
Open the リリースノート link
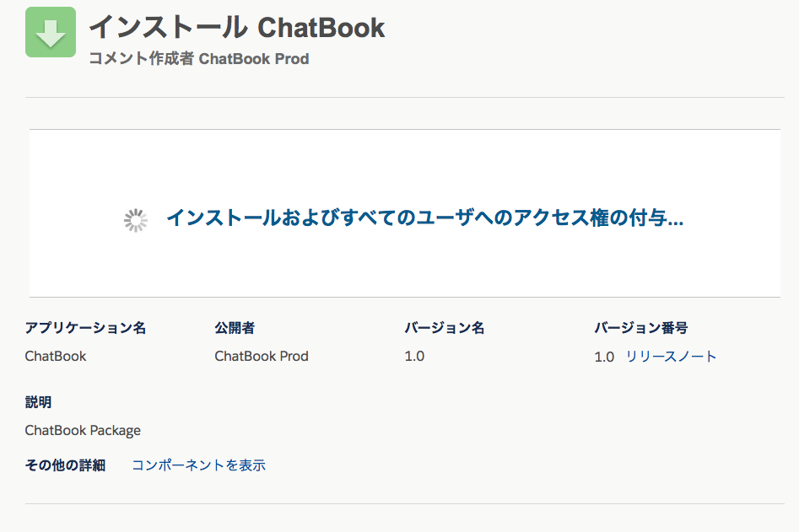(x=671, y=357)
